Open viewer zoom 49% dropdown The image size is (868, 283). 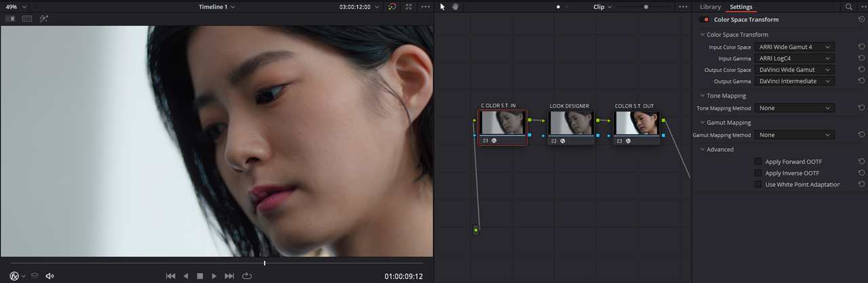tap(16, 7)
